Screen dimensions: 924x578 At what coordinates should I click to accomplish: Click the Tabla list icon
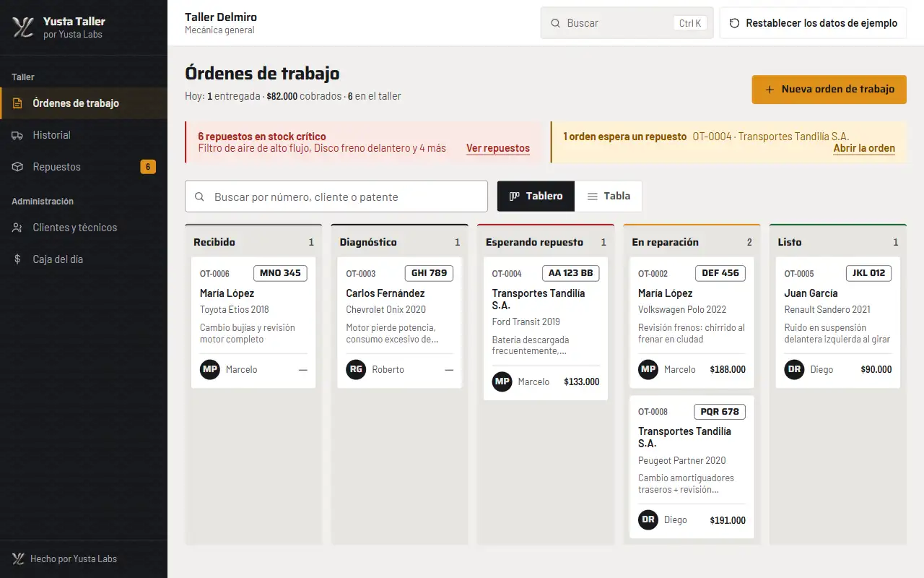click(x=593, y=196)
